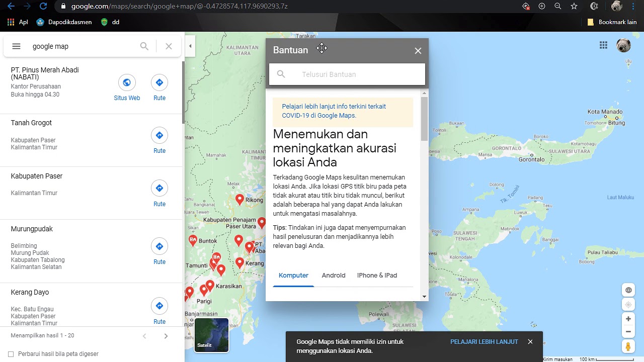
Task: Show your location button
Action: 628,305
